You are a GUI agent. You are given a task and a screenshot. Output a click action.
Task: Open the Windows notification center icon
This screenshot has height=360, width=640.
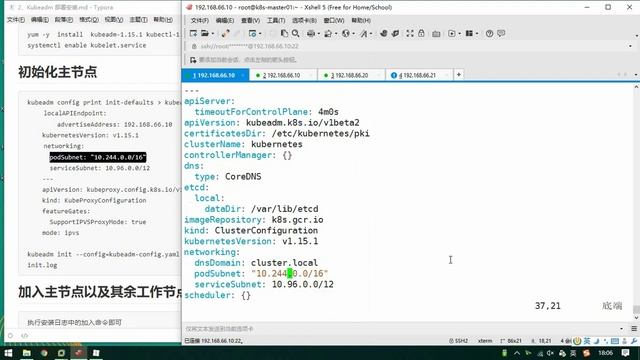click(x=625, y=353)
